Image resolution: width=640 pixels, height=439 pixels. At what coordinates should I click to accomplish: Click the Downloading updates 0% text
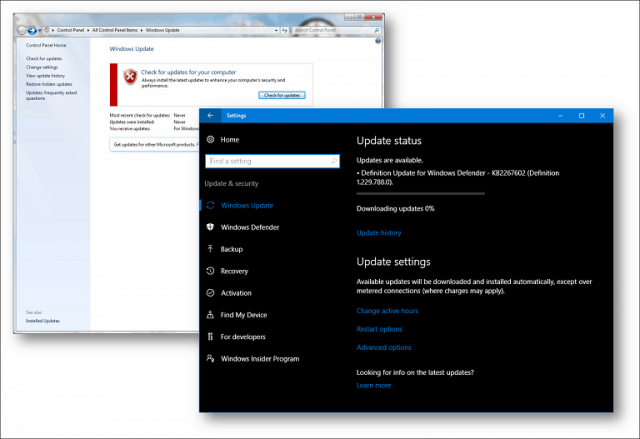[x=395, y=209]
